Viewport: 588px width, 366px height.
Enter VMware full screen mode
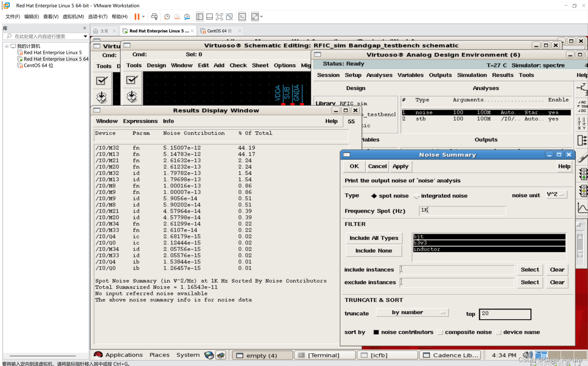tap(219, 17)
